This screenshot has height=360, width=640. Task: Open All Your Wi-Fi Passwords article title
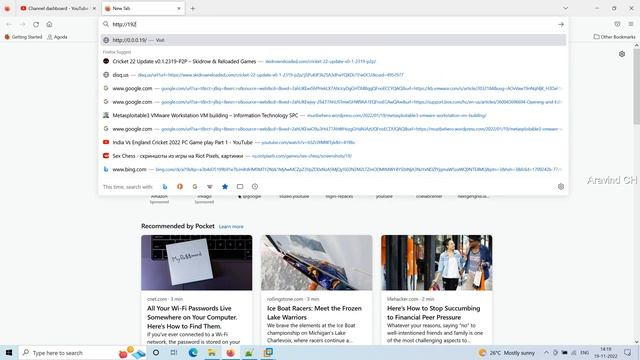tap(192, 317)
